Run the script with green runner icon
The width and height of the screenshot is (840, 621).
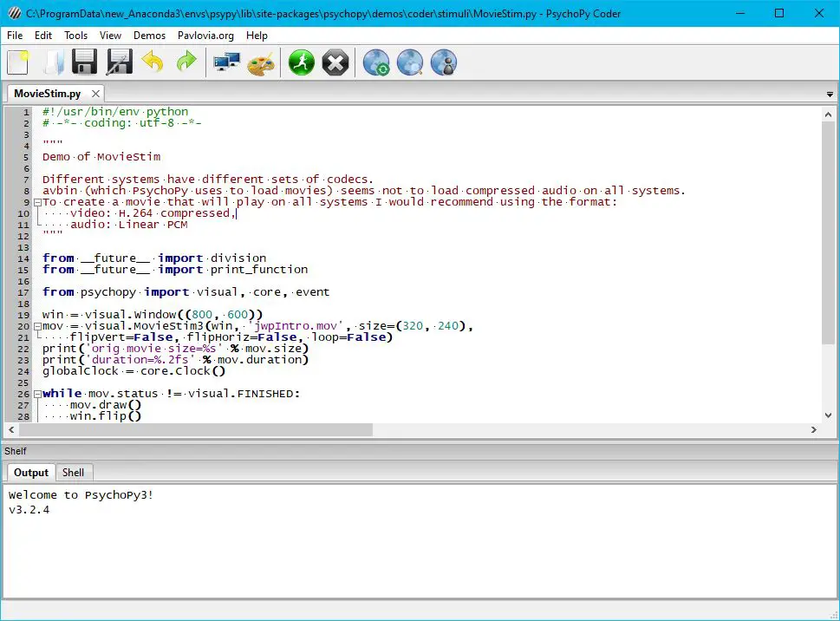pyautogui.click(x=301, y=62)
